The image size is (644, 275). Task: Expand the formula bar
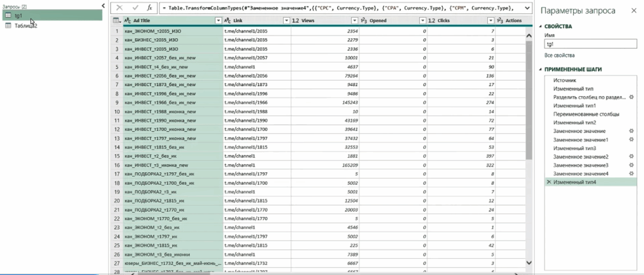tap(527, 8)
